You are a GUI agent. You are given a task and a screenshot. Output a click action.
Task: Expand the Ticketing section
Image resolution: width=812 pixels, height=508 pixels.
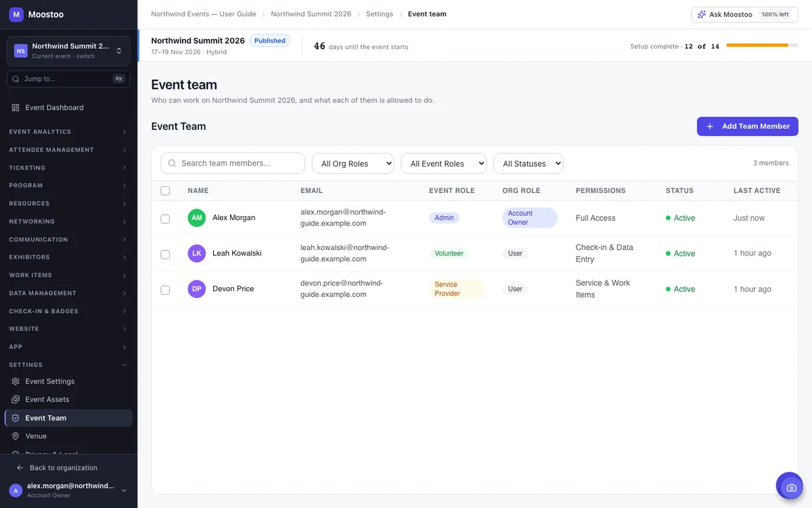[x=68, y=168]
